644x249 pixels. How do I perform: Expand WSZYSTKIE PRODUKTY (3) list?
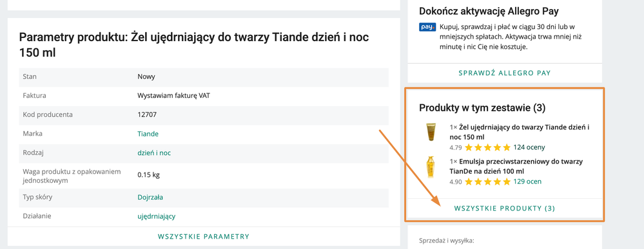click(504, 208)
